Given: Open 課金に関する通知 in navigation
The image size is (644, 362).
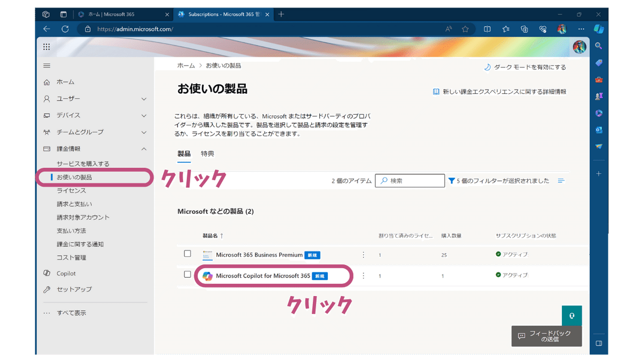Looking at the screenshot, I should pyautogui.click(x=80, y=244).
